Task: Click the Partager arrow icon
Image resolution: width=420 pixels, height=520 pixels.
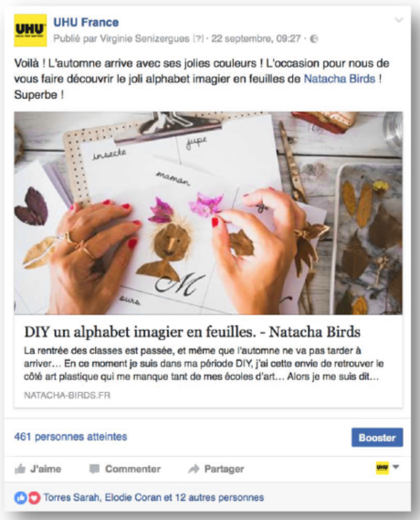Action: tap(194, 469)
